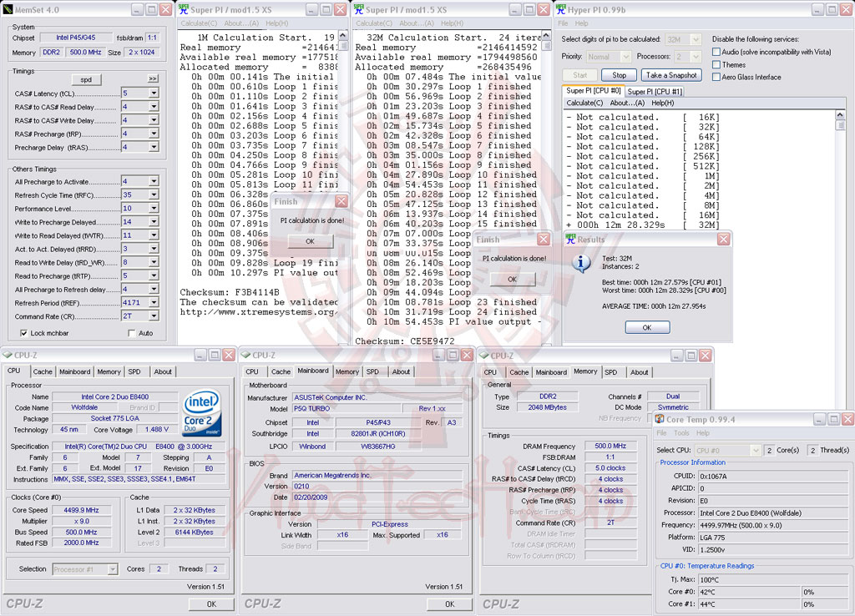This screenshot has width=855, height=616.
Task: Click the Core #1 load bar showing 0%
Action: tap(825, 604)
